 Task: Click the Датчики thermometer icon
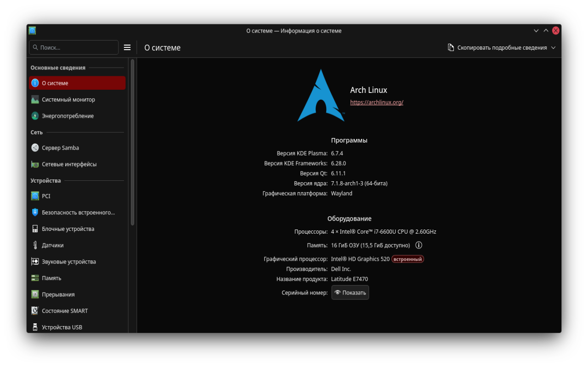(x=35, y=245)
